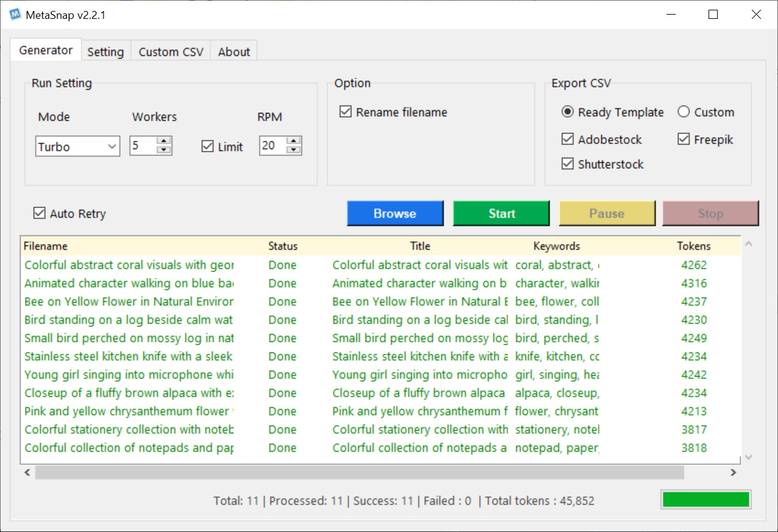Viewport: 778px width, 532px height.
Task: Select the Bee on Yellow Flower row
Action: pos(128,302)
